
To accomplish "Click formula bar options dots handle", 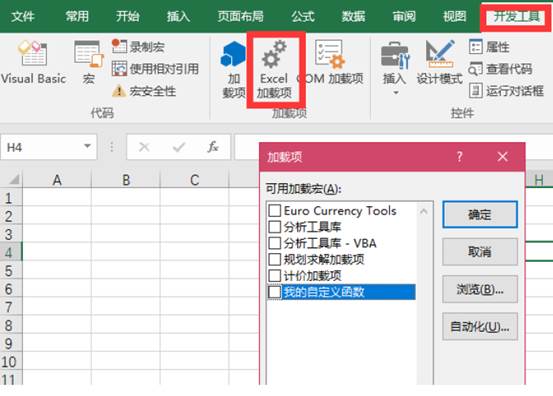I will pos(111,147).
